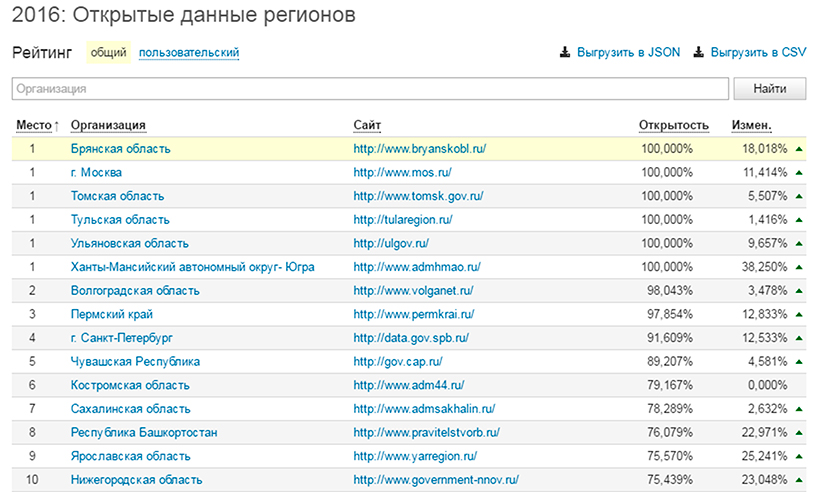
Task: Click green up arrow in Брянская область row
Action: (799, 149)
